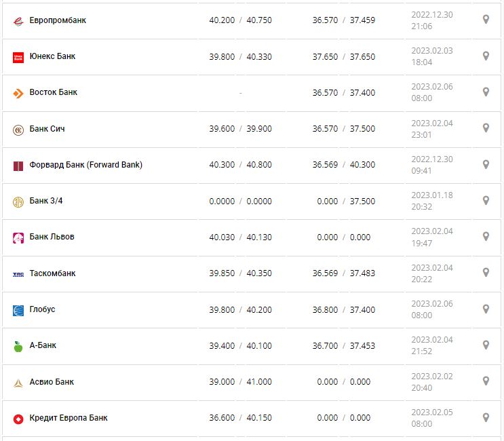Viewport: 504px width, 441px height.
Task: Click the Восток Банк orange logo
Action: [18, 93]
